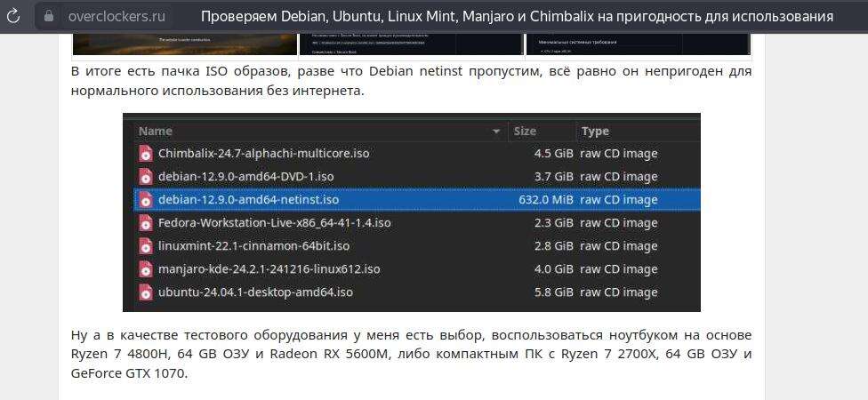868x400 pixels.
Task: Sort files by the Size column header
Action: click(x=526, y=132)
